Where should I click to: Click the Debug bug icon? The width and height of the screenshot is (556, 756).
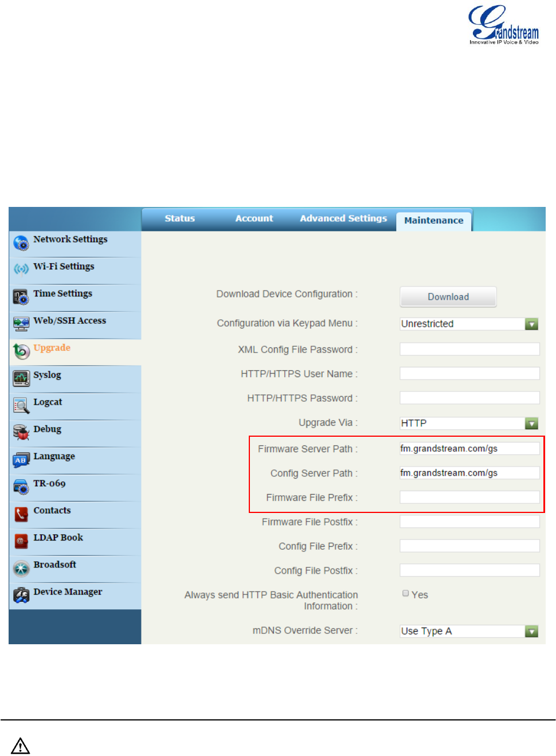click(21, 432)
